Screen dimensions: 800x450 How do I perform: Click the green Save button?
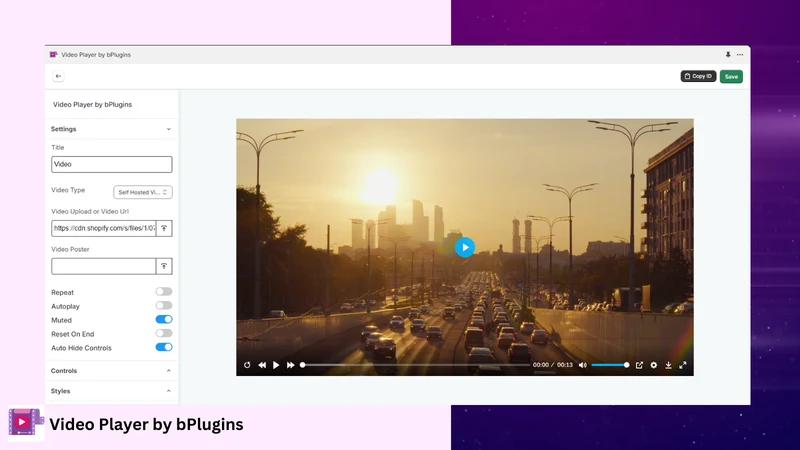731,77
